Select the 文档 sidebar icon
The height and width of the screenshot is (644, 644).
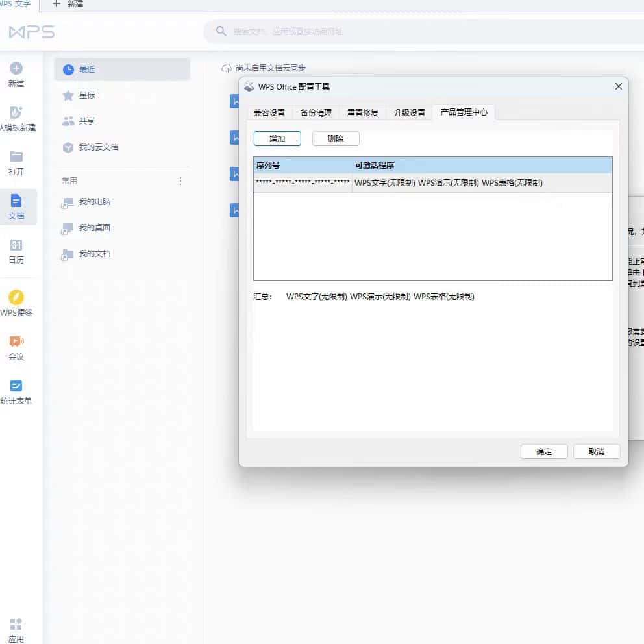tap(16, 201)
